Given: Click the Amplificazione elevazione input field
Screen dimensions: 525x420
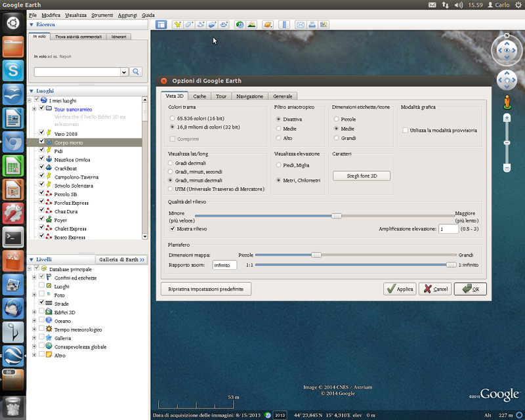Looking at the screenshot, I should pos(448,229).
